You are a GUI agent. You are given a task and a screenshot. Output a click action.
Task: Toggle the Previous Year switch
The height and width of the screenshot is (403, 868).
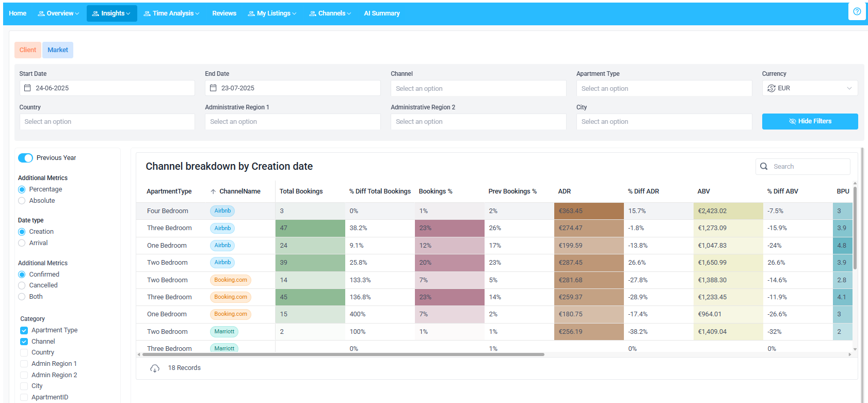pos(25,158)
